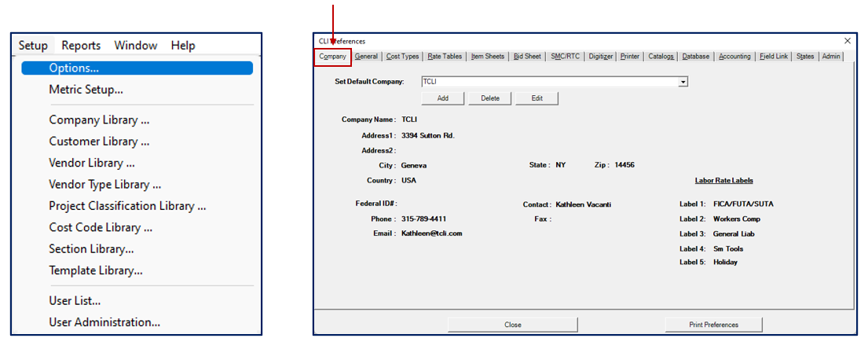Open Cost Code Library... entry
The width and height of the screenshot is (868, 349).
101,227
